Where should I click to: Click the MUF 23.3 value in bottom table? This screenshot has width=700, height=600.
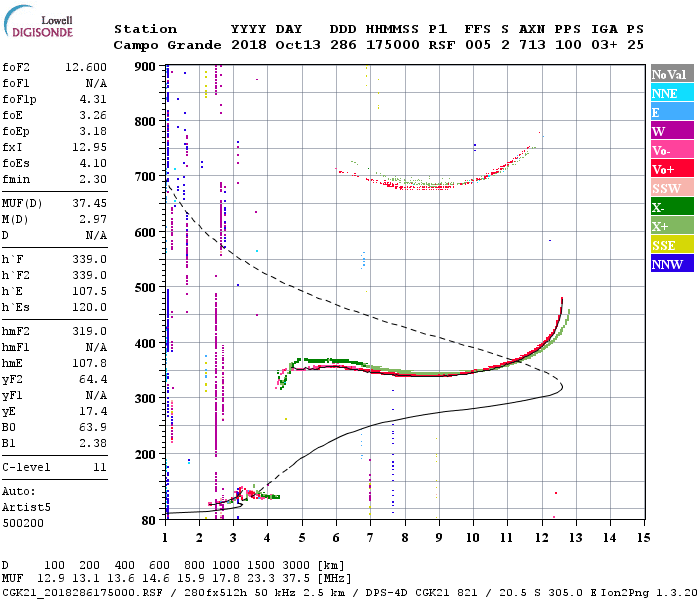click(261, 579)
